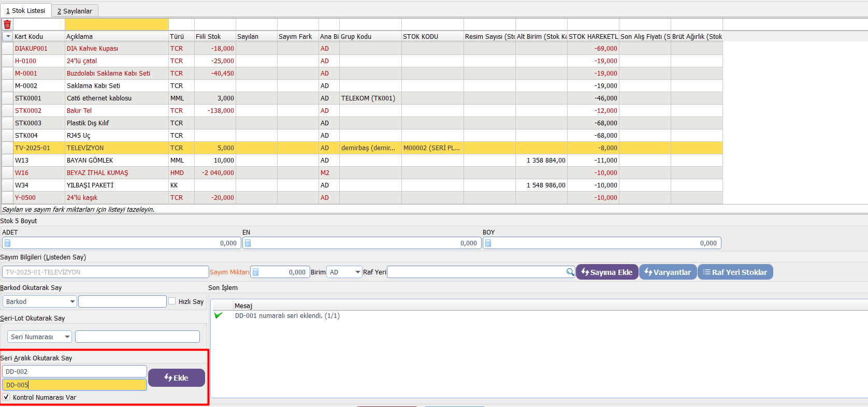Expand the Seri Numarası dropdown
Screen dimensions: 868x407
pyautogui.click(x=67, y=337)
